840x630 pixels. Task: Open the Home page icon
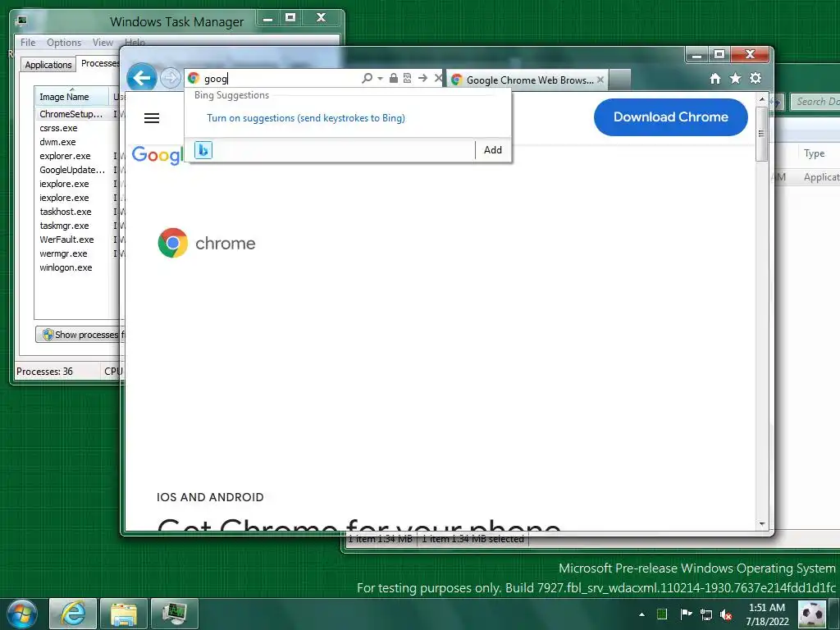point(715,79)
